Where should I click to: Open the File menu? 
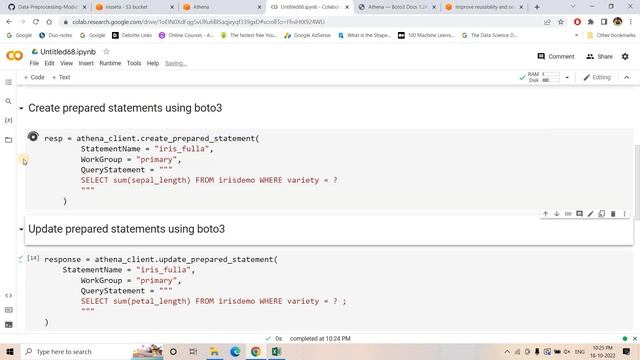(34, 63)
